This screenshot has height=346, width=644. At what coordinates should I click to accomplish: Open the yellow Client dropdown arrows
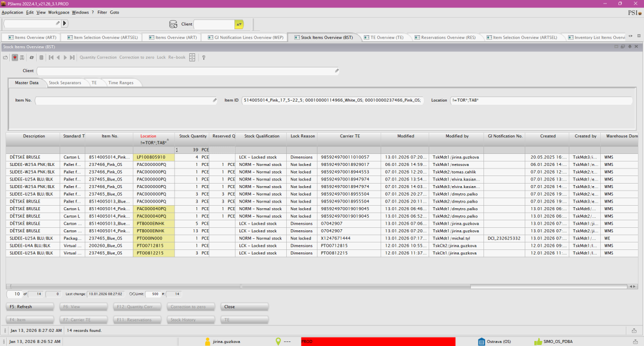[x=239, y=24]
